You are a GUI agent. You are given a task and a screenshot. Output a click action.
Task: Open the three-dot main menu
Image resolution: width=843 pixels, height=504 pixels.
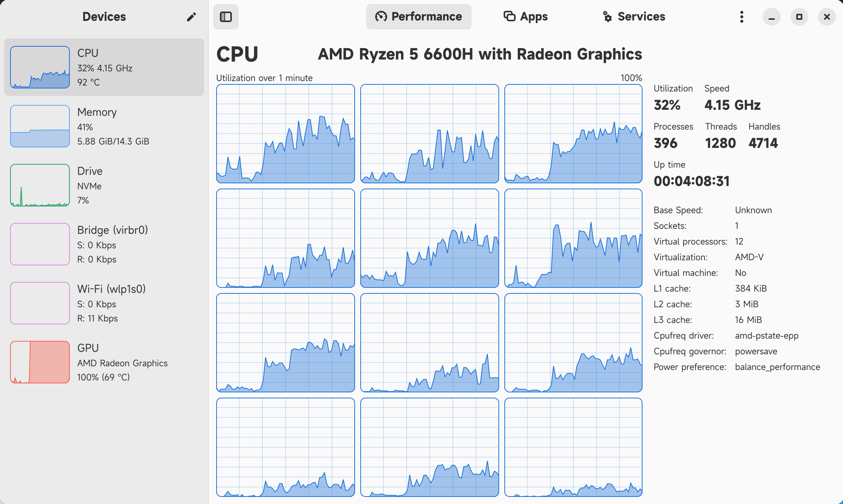click(x=742, y=17)
